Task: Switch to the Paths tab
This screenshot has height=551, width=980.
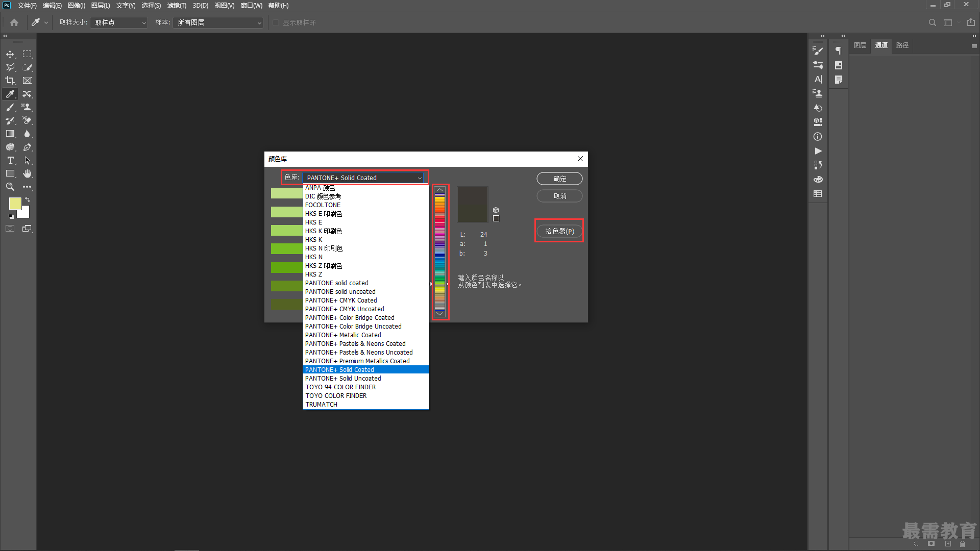Action: click(902, 45)
